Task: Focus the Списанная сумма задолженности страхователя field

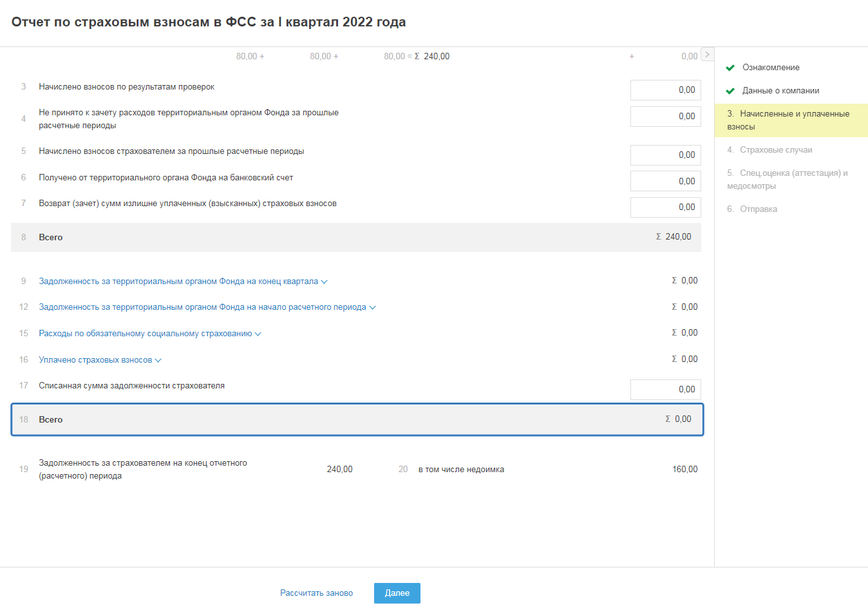Action: click(x=665, y=390)
